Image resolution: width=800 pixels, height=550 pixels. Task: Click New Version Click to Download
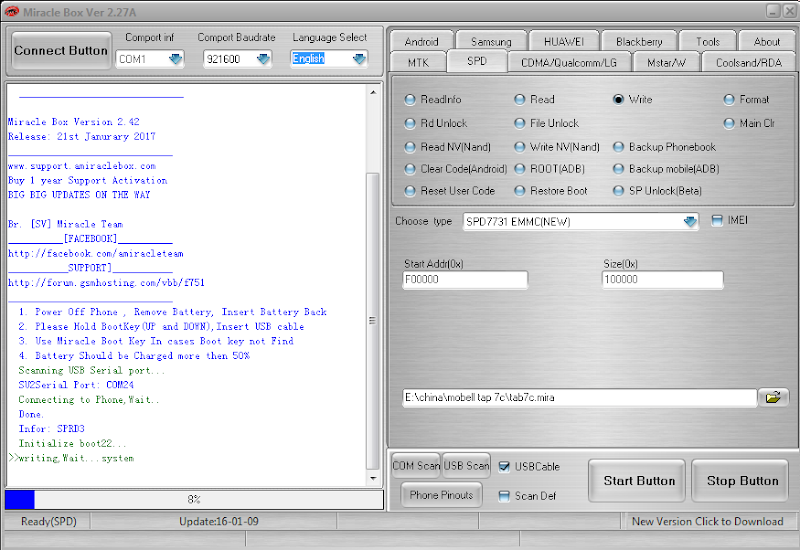708,521
